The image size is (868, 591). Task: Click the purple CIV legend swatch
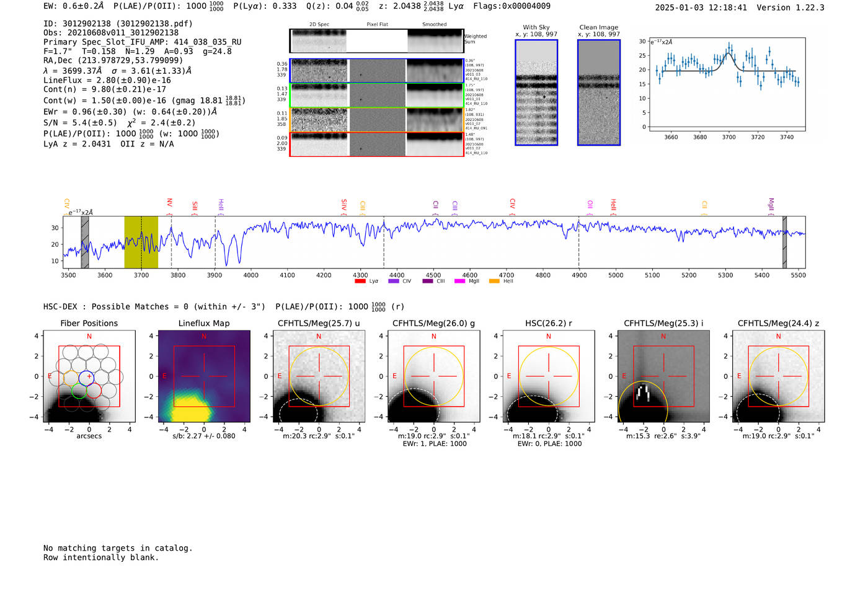pyautogui.click(x=393, y=282)
